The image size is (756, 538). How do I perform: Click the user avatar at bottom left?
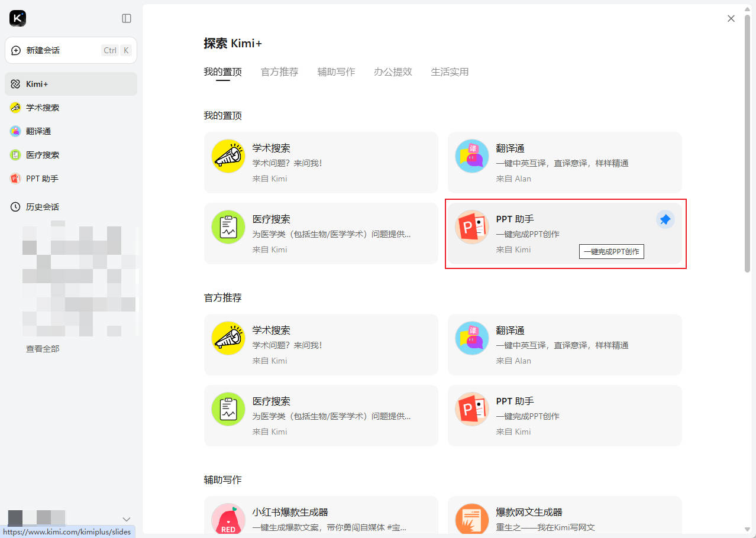coord(15,518)
